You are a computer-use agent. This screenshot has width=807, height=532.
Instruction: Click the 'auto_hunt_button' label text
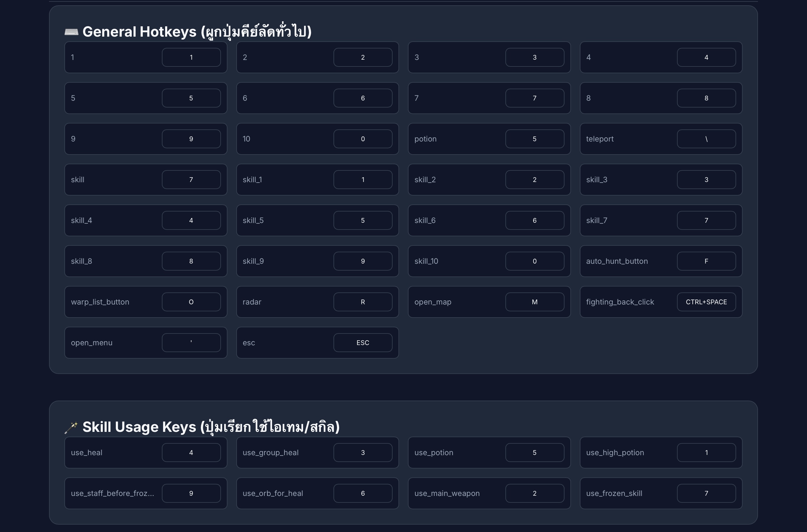tap(617, 261)
